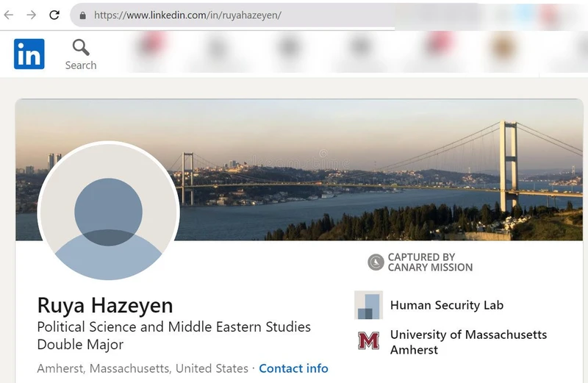Open the Human Security Lab link
Screen dimensions: 588x383
tap(447, 305)
